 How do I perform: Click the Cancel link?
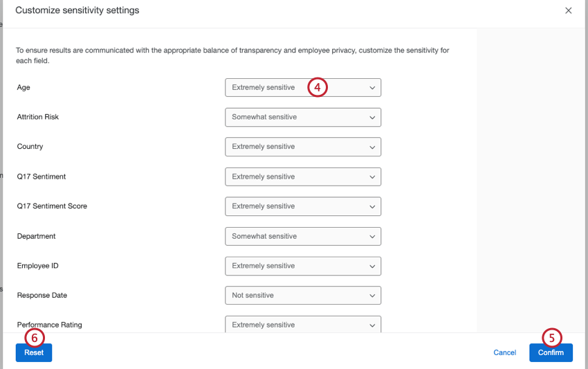(x=504, y=352)
